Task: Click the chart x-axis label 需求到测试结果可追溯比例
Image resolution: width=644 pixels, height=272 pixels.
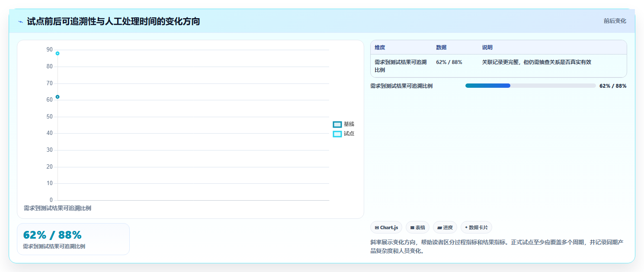Action: coord(58,208)
